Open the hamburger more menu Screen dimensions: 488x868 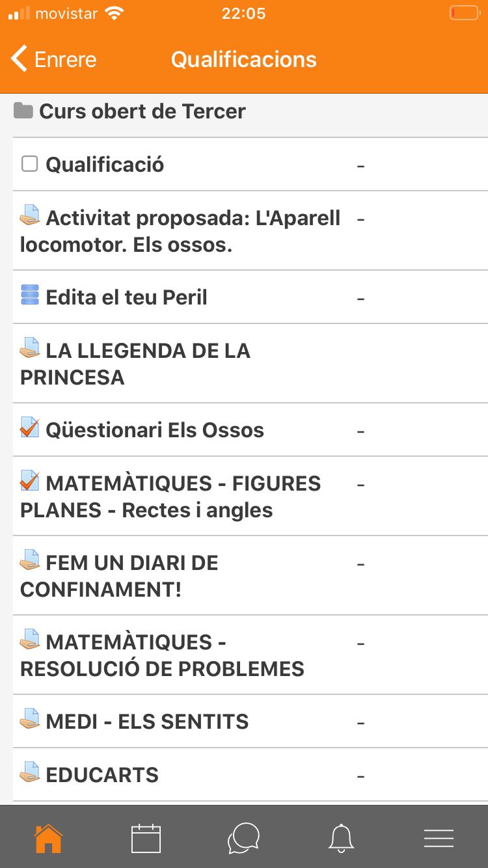pos(439,838)
